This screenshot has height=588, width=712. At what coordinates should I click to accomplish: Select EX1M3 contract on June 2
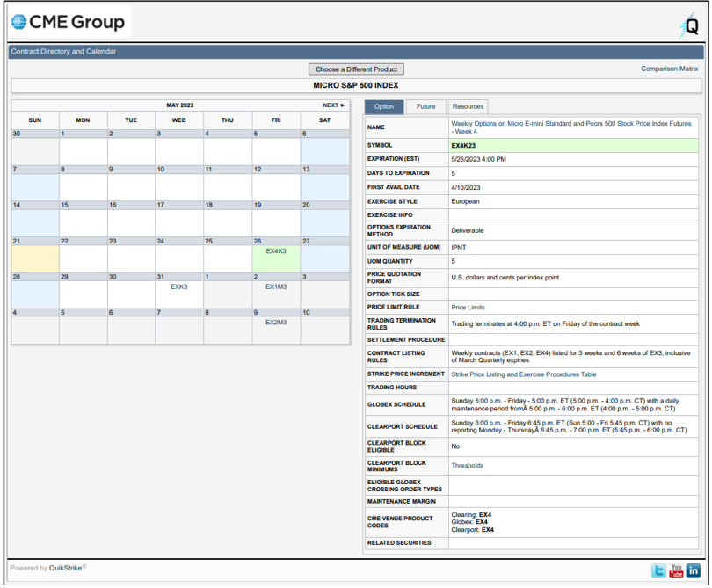[x=276, y=287]
